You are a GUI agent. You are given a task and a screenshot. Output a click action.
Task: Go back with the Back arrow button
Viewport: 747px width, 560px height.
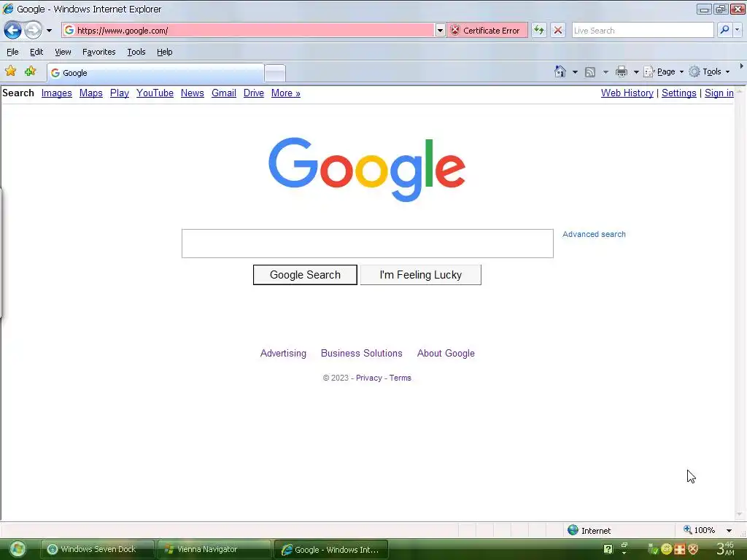(13, 31)
